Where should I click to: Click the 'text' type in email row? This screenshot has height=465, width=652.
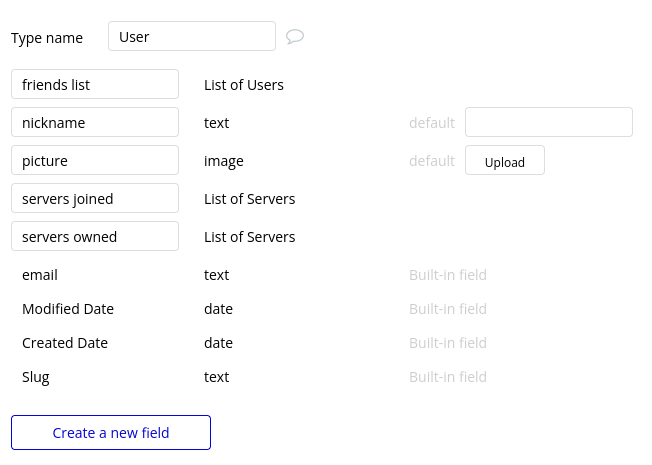click(x=217, y=275)
